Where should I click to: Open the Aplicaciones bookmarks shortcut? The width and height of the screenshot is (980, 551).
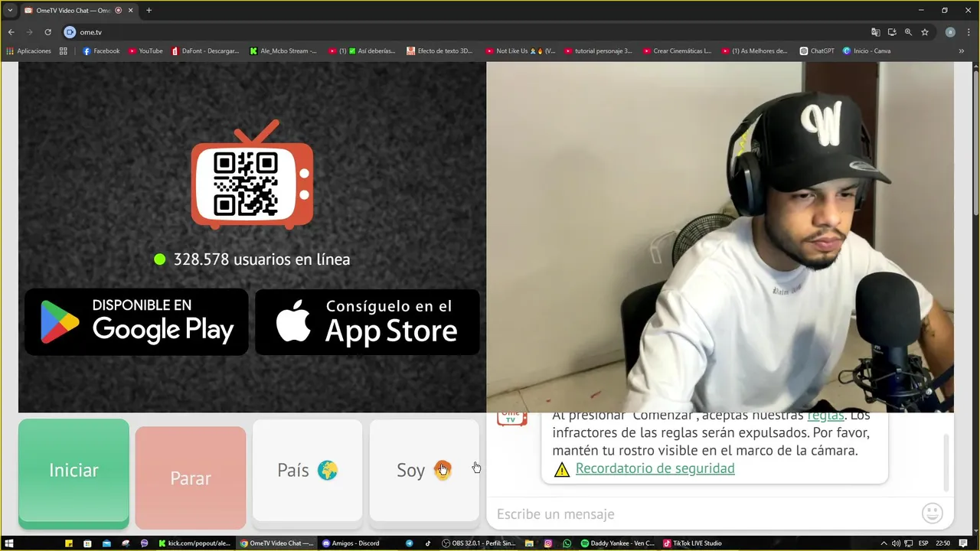click(28, 51)
